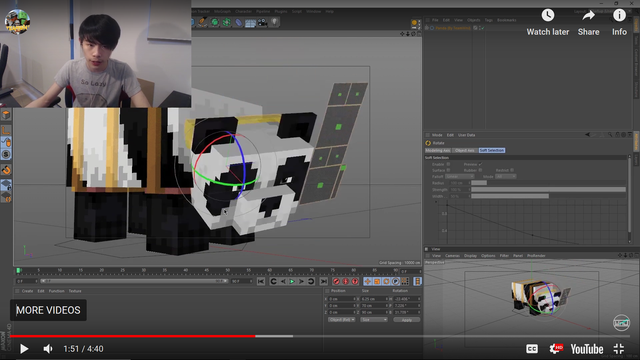
Task: Toggle autokeying button
Action: point(345,281)
